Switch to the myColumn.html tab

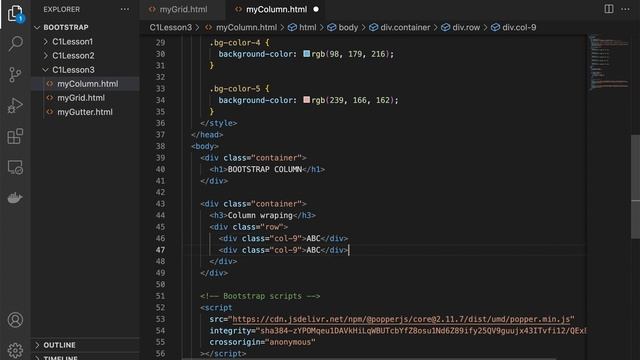pos(276,9)
